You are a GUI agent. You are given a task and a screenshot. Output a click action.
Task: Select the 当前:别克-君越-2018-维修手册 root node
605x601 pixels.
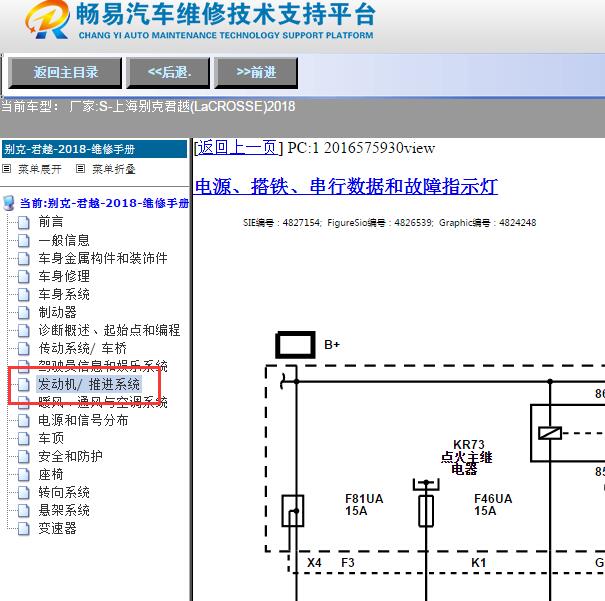click(104, 203)
